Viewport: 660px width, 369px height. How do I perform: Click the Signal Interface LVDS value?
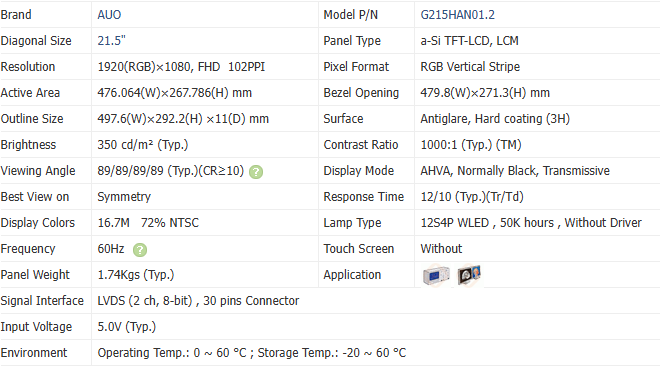[x=198, y=301]
